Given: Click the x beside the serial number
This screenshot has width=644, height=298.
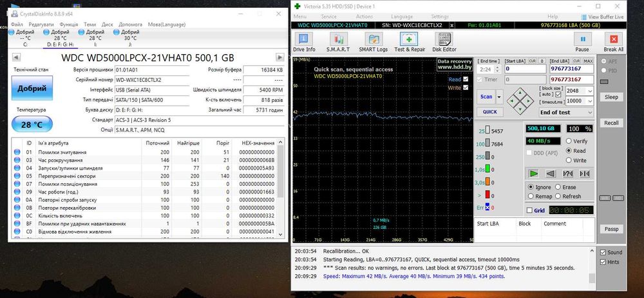Looking at the screenshot, I should coord(452,25).
